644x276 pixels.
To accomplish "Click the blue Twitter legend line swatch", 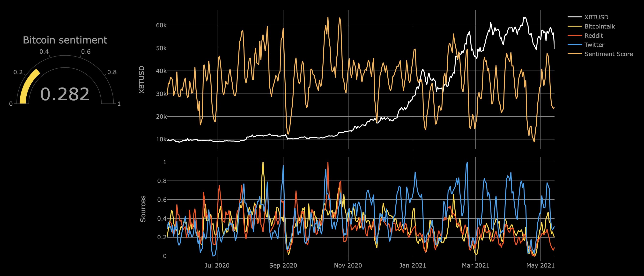I will [575, 45].
